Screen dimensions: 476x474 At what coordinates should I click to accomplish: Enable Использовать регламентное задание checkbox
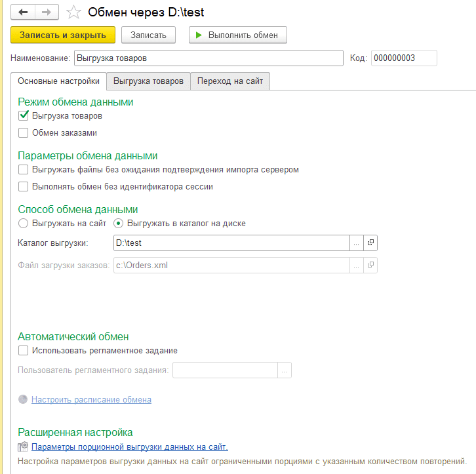click(24, 351)
